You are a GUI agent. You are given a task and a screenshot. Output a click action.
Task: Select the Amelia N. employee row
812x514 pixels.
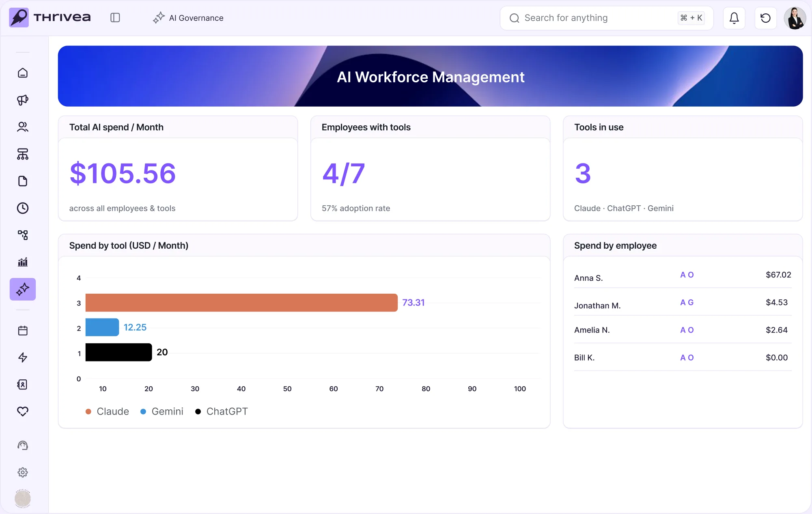[683, 330]
